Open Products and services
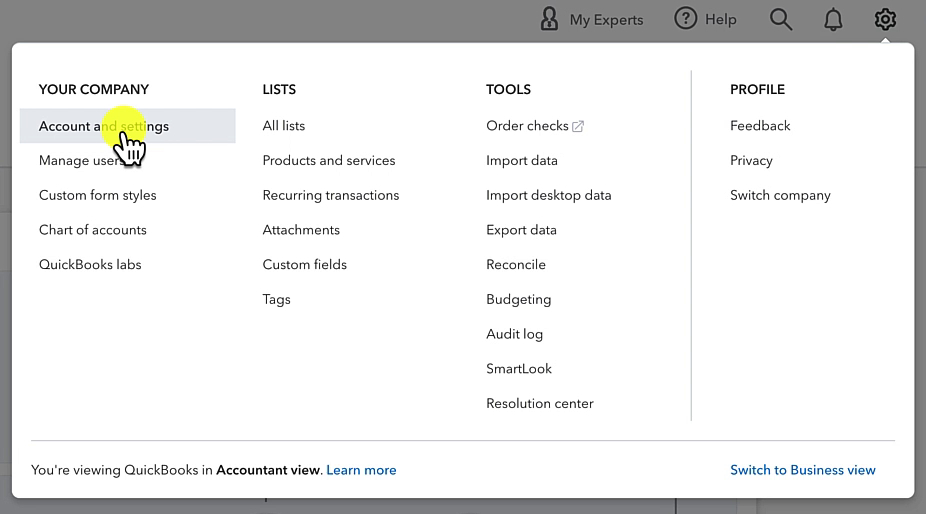The height and width of the screenshot is (514, 926). pos(329,161)
